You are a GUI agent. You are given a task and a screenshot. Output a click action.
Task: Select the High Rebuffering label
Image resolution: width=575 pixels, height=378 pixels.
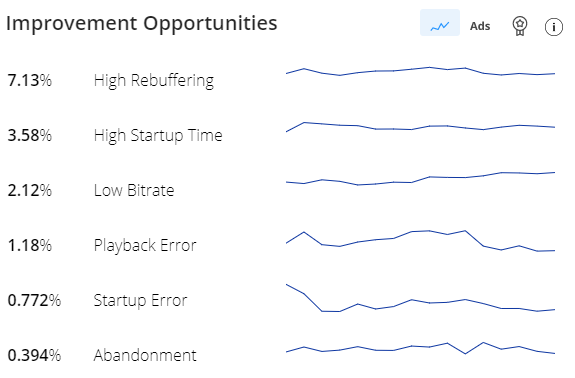(154, 81)
